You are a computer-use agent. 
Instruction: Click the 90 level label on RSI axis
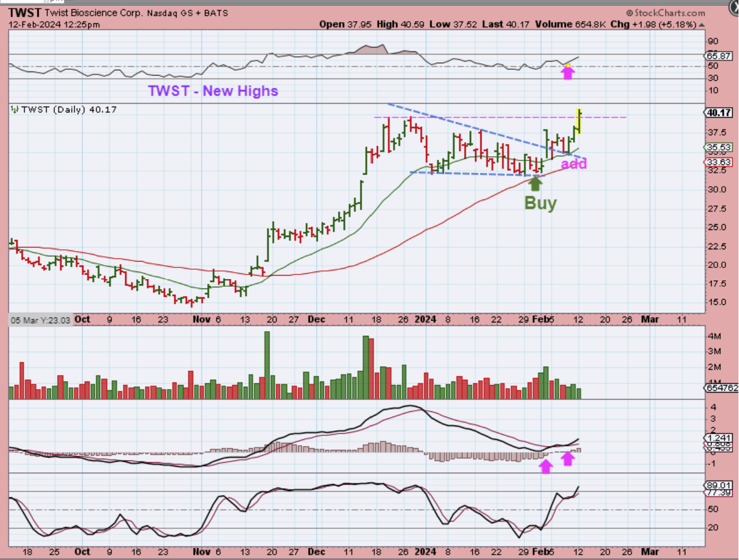tap(713, 42)
